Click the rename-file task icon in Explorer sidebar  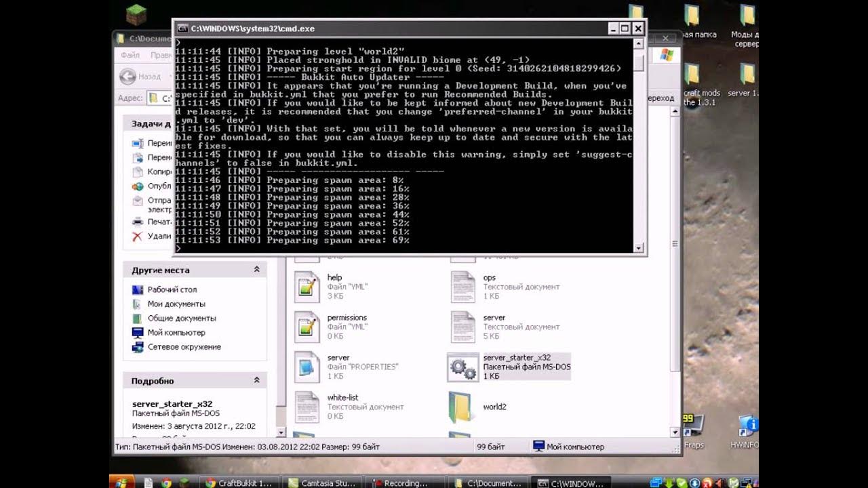[138, 144]
